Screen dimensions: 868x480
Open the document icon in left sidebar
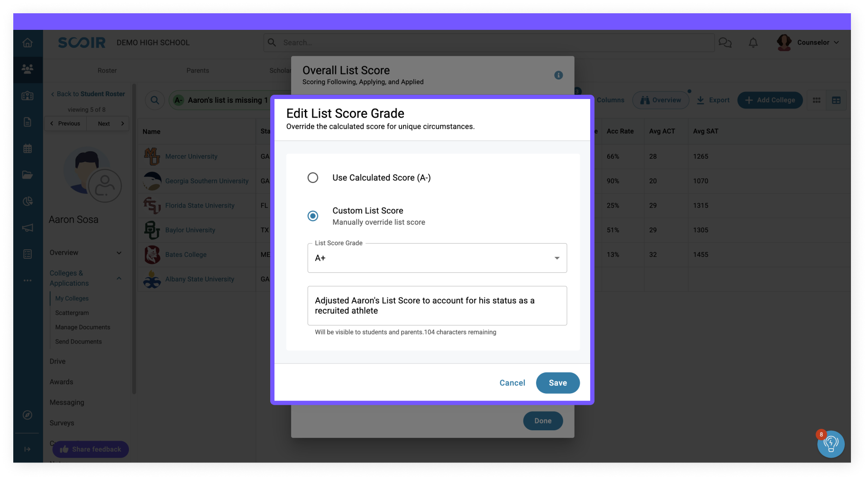click(x=27, y=122)
